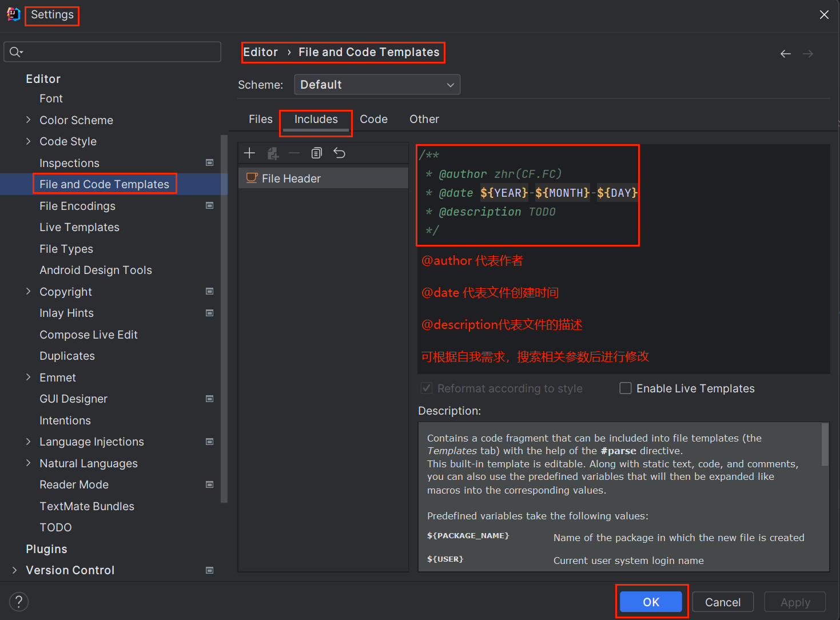Select File Header in the template list
The width and height of the screenshot is (840, 620).
tap(323, 178)
